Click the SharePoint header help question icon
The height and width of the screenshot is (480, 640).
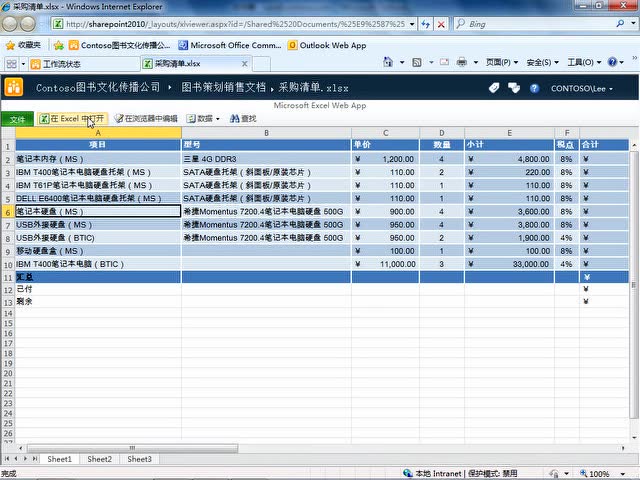[x=534, y=88]
